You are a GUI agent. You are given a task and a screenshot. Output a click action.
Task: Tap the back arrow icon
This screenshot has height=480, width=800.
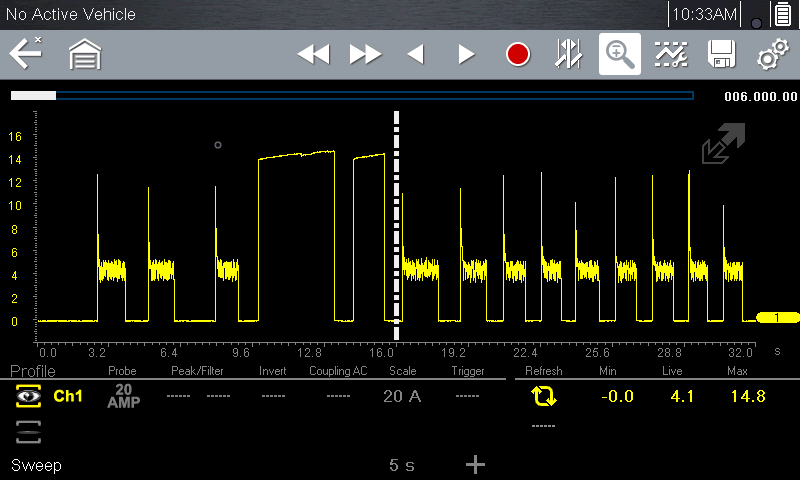click(x=25, y=54)
